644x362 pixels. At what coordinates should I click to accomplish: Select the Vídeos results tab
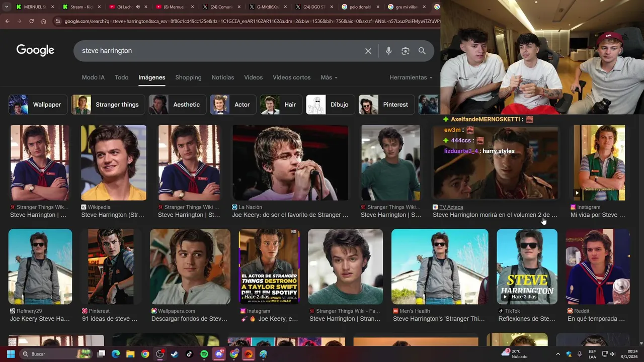click(253, 77)
